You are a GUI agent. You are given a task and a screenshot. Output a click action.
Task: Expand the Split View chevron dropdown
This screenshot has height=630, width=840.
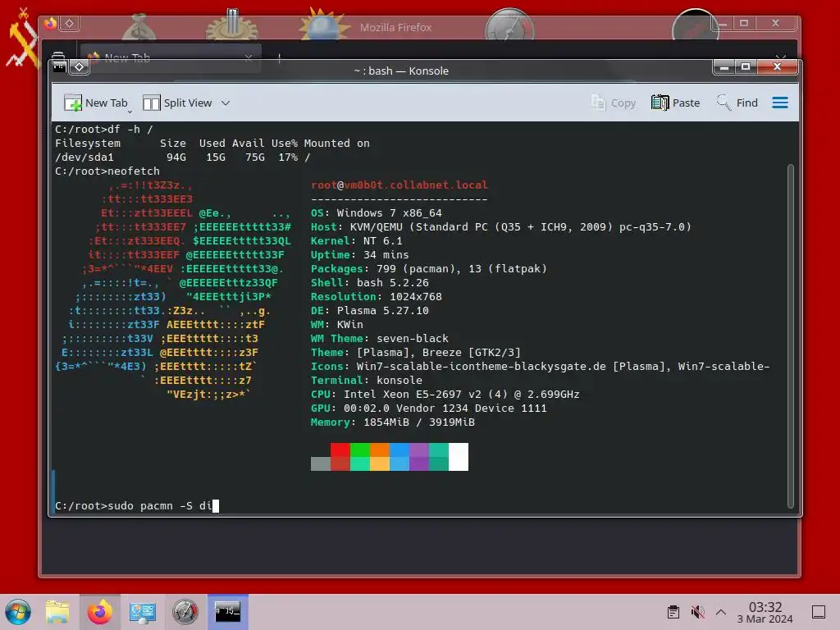226,103
